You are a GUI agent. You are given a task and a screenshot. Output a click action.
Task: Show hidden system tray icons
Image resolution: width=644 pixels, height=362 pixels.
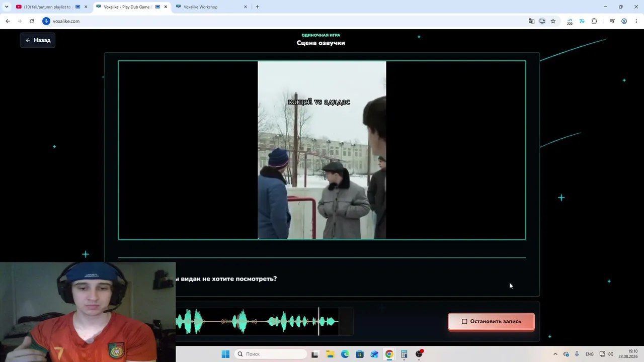pyautogui.click(x=555, y=354)
